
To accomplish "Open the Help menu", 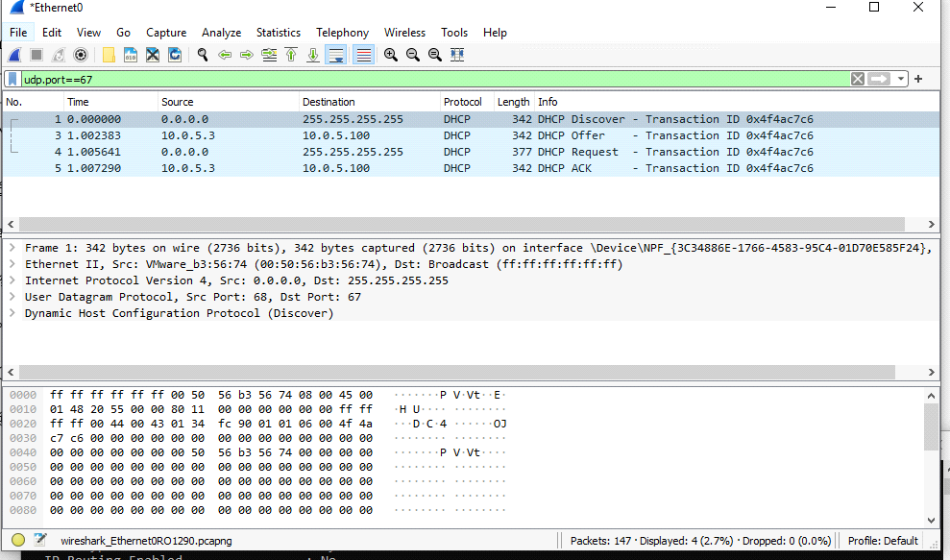I will coord(495,33).
